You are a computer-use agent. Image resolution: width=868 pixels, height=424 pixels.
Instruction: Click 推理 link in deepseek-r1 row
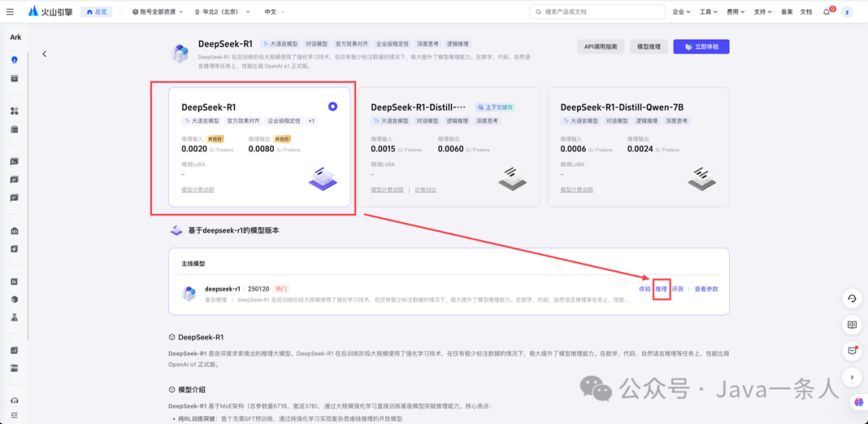point(661,290)
